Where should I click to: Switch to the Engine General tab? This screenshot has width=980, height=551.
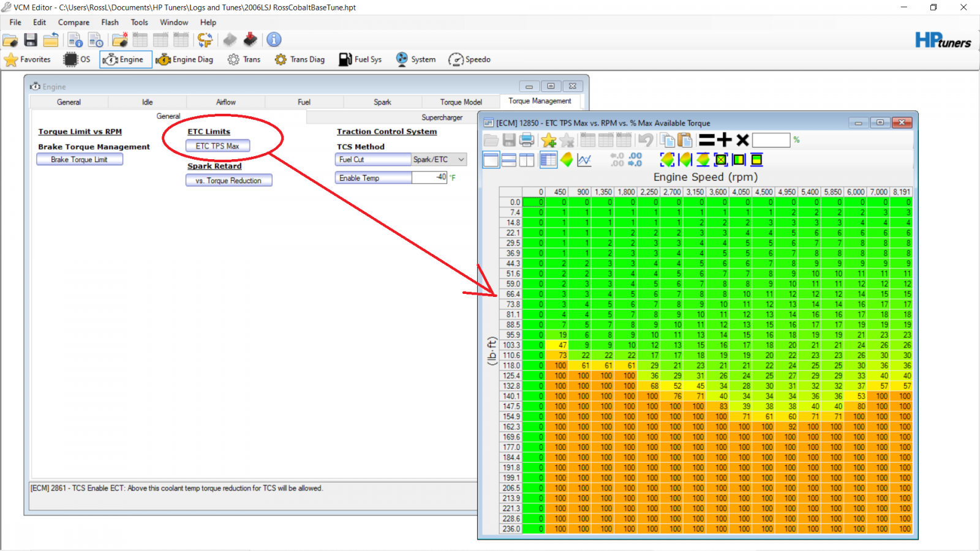tap(69, 102)
